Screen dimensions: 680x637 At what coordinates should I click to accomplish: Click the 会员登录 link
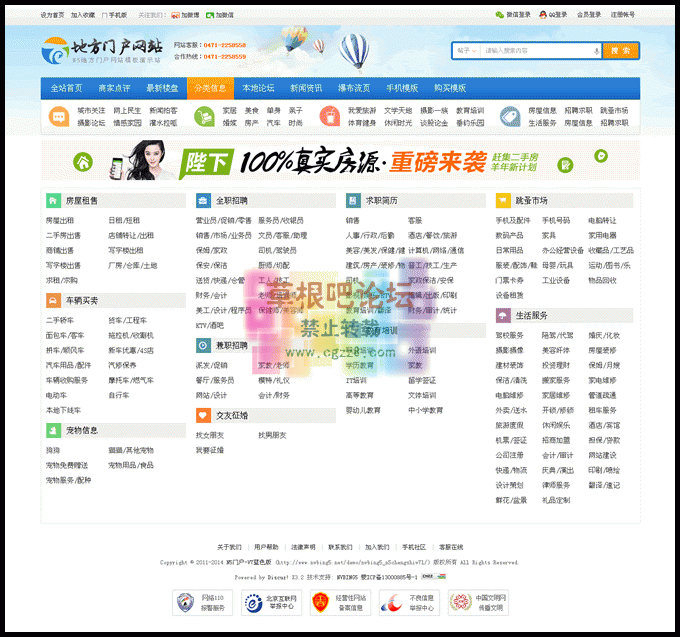click(589, 15)
